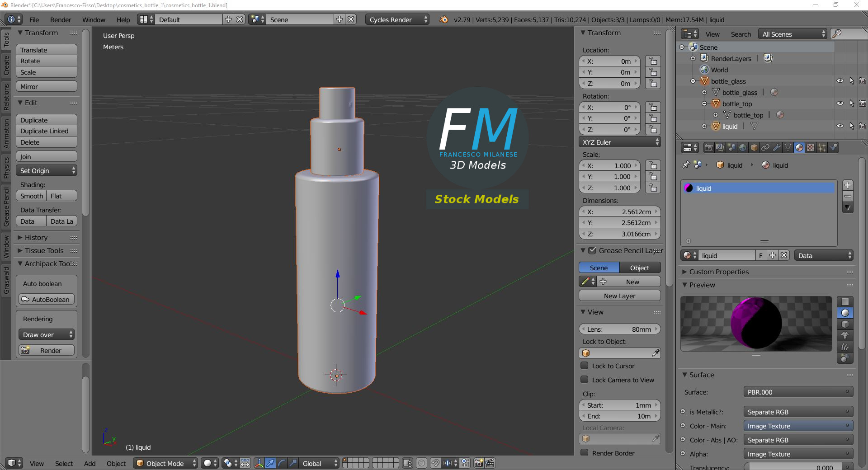Open the Render menu in top bar

pyautogui.click(x=61, y=19)
